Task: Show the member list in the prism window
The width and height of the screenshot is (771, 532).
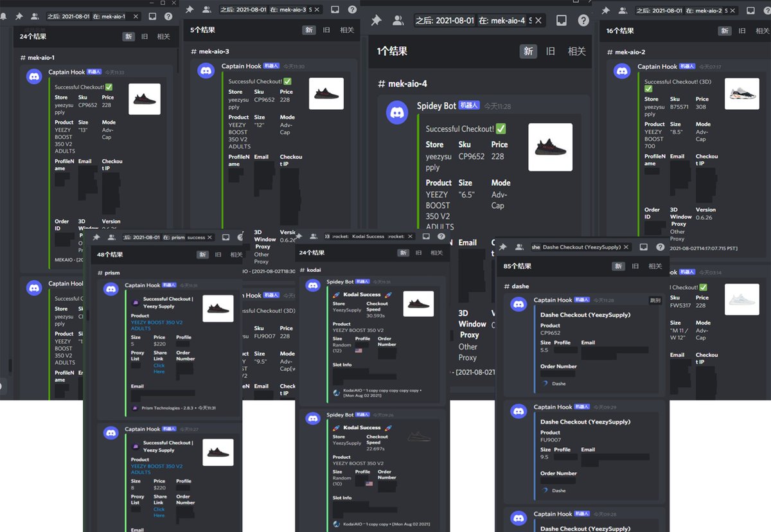Action: point(111,237)
